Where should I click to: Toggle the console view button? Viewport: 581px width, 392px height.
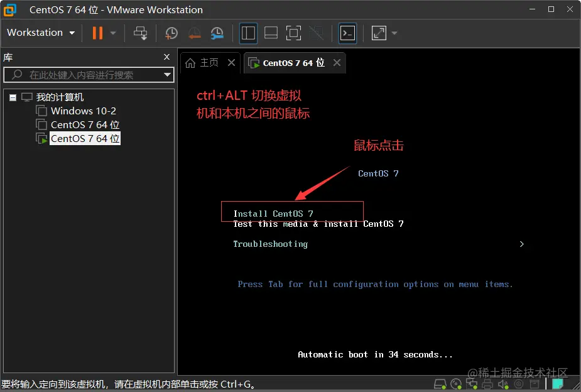click(347, 33)
